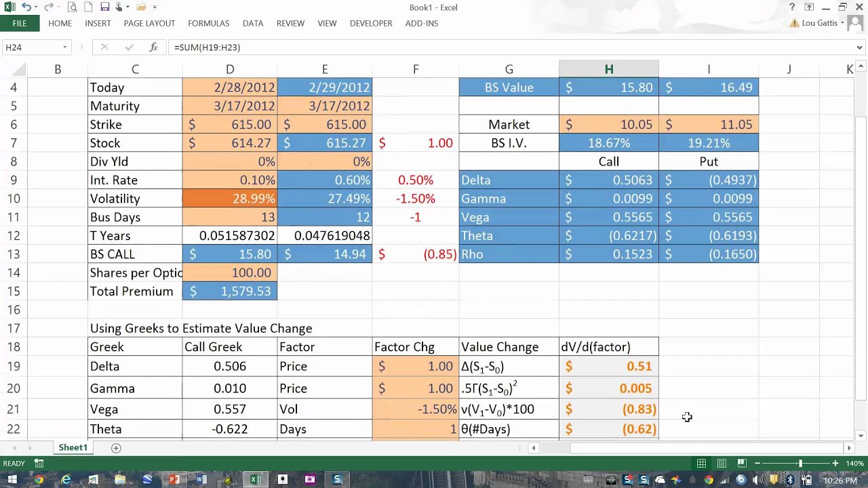The height and width of the screenshot is (488, 868).
Task: Switch to Normal view in status bar
Action: 701,464
